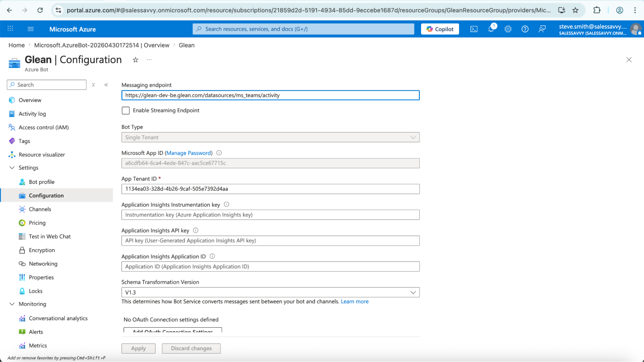The image size is (644, 362).
Task: Open the Help question mark icon
Action: (x=525, y=29)
